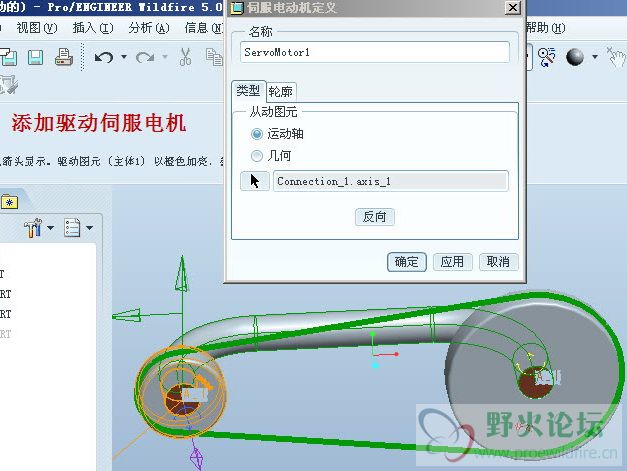Open the 视图(V) menu
Image resolution: width=627 pixels, height=471 pixels.
click(37, 28)
